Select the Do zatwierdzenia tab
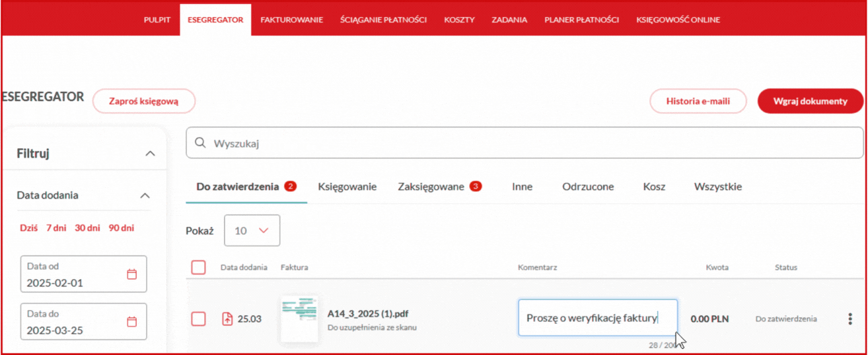This screenshot has height=355, width=868. (x=246, y=187)
